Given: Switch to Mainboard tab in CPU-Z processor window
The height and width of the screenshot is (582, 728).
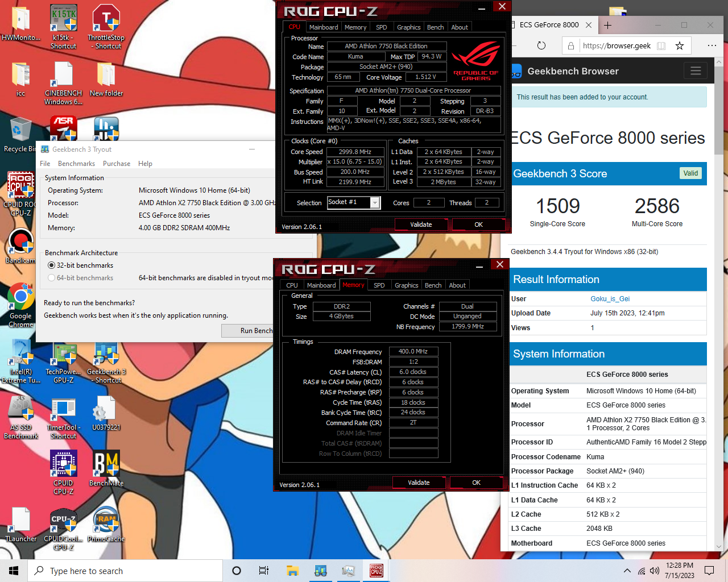Looking at the screenshot, I should (x=324, y=27).
